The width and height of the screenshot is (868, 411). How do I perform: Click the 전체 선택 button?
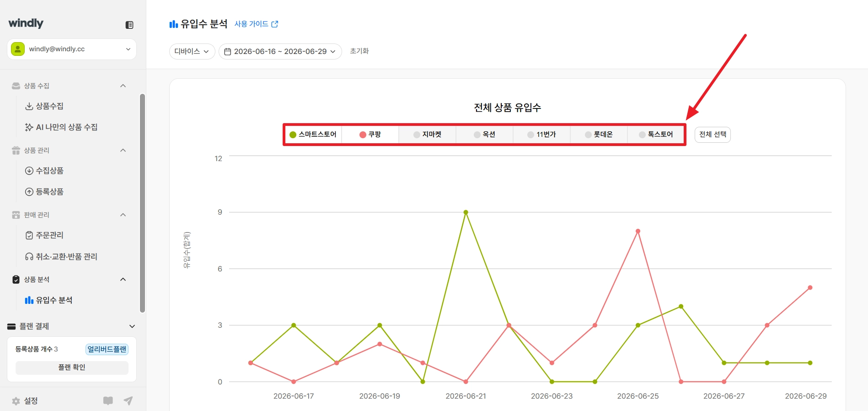pos(713,135)
